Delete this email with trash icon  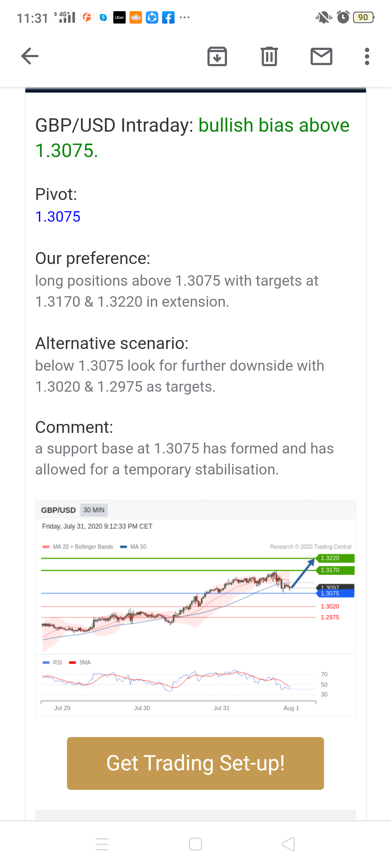[269, 56]
